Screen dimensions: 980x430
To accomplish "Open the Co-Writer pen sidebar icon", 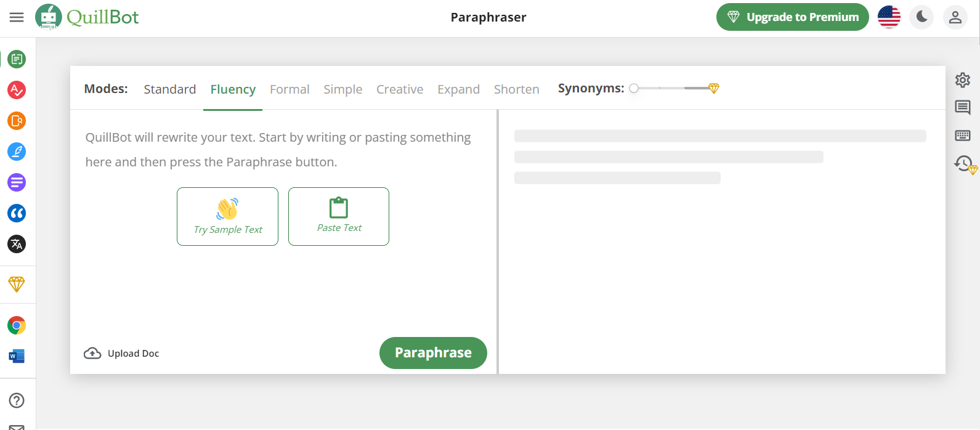I will 17,152.
